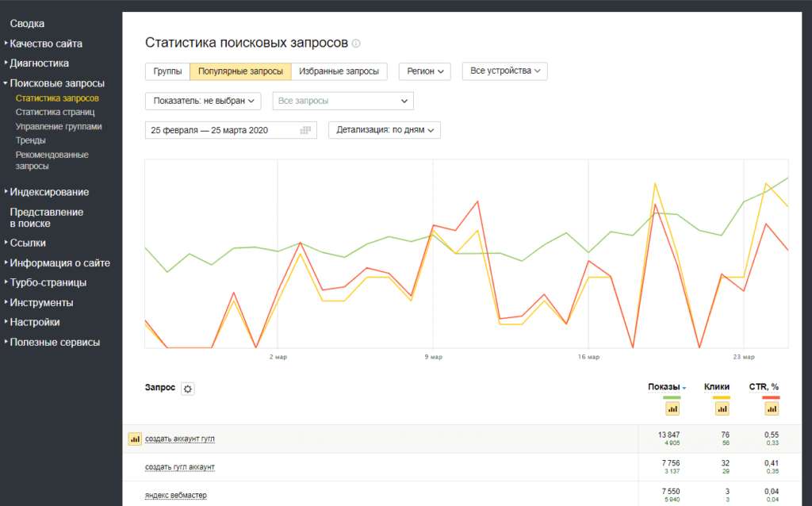Sort the table by CTR, % column
812x506 pixels.
764,387
